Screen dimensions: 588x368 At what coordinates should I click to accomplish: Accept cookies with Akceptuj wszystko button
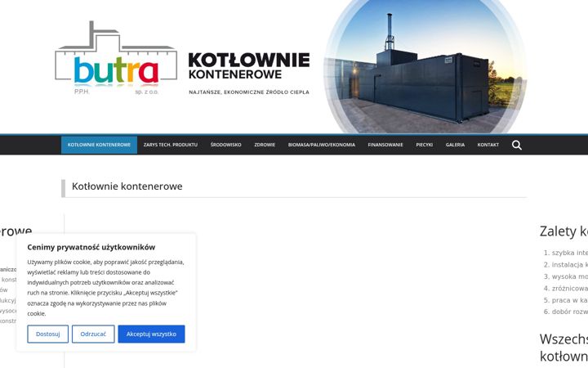pos(151,334)
